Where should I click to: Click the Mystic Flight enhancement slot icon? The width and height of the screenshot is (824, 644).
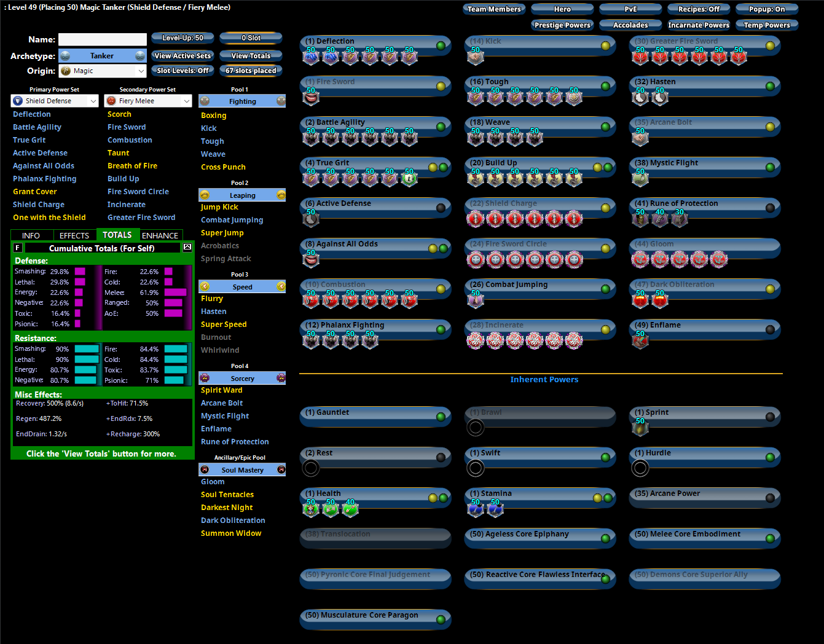[640, 178]
